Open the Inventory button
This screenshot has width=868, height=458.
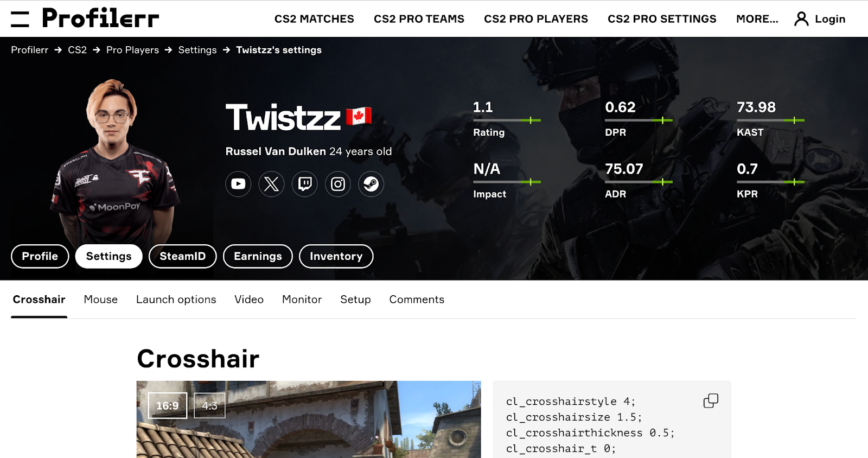[x=336, y=256]
